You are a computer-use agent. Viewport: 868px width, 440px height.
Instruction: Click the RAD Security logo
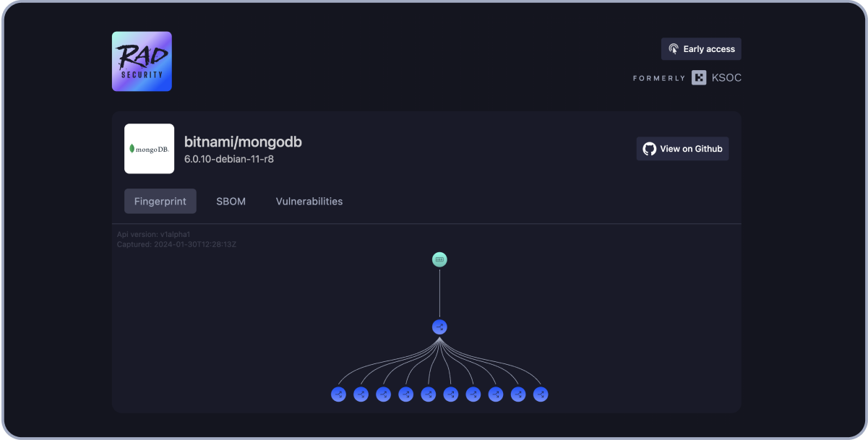[142, 61]
